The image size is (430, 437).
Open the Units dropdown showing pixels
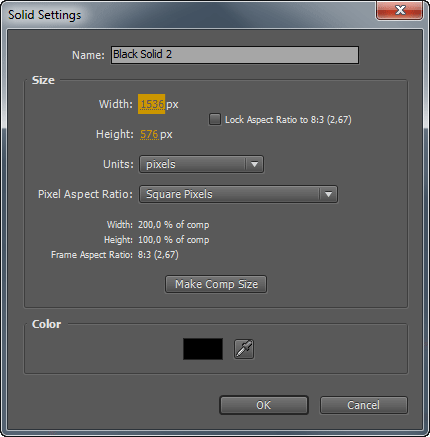point(201,164)
